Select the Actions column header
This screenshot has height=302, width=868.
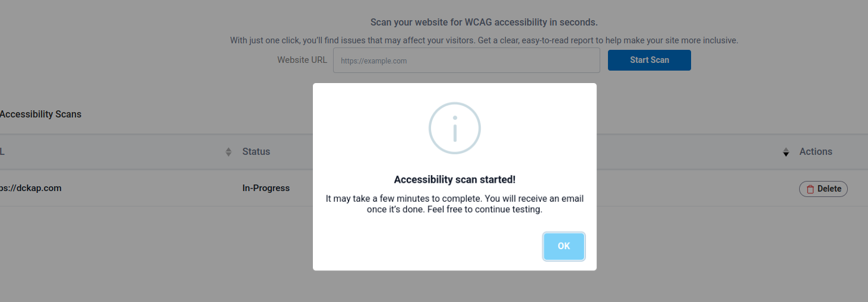click(x=815, y=152)
